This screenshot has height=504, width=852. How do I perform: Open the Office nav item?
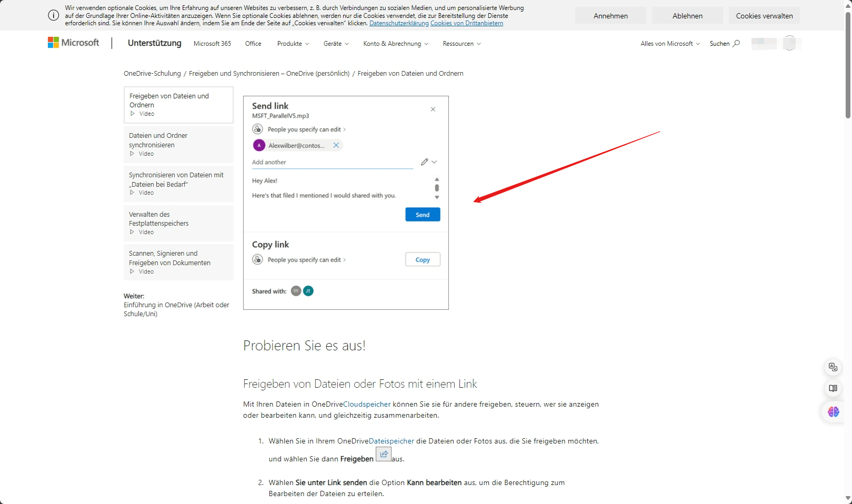(x=253, y=44)
